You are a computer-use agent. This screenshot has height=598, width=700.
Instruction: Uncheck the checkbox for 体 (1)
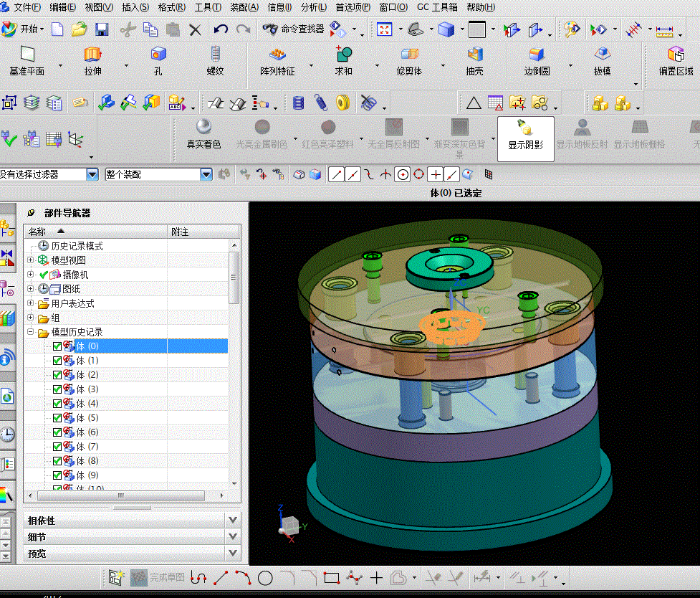pos(57,361)
